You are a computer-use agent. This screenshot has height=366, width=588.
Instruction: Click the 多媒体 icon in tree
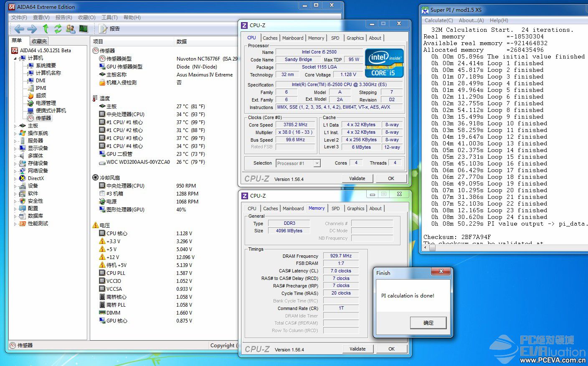pyautogui.click(x=23, y=156)
